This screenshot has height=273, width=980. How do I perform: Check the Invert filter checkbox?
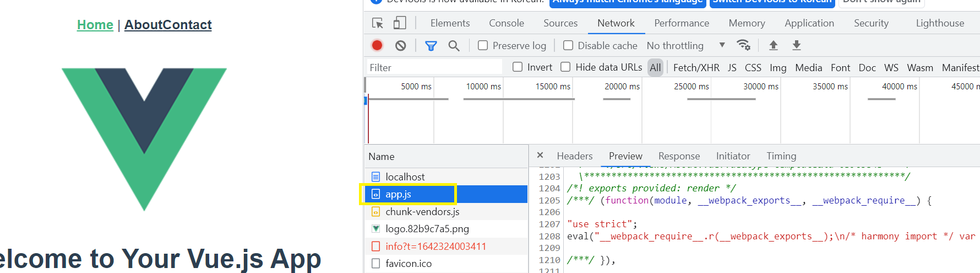(518, 67)
